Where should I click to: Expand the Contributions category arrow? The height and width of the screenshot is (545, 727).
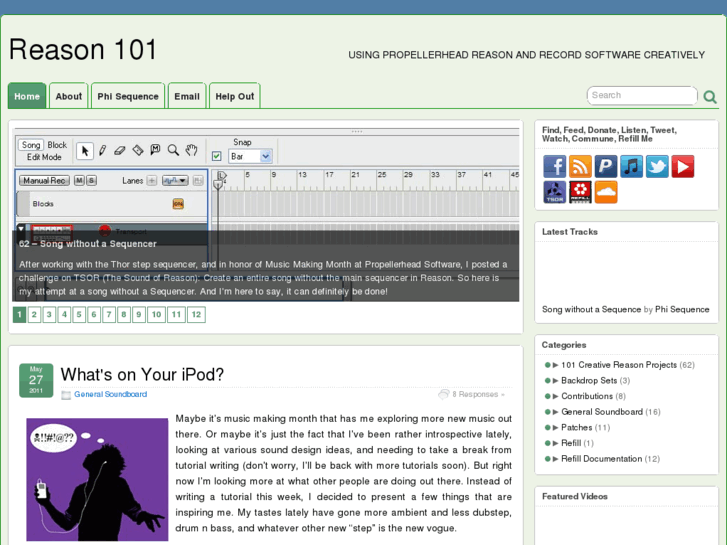(x=555, y=396)
